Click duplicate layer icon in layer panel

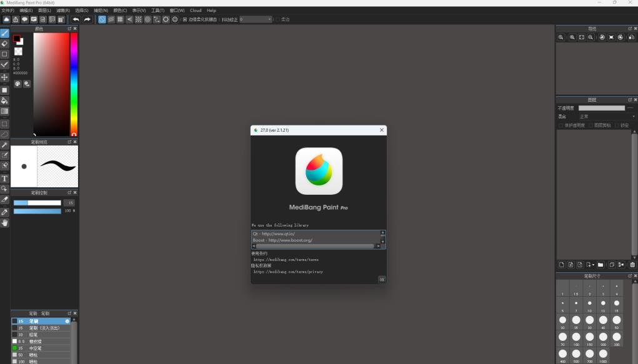(612, 265)
